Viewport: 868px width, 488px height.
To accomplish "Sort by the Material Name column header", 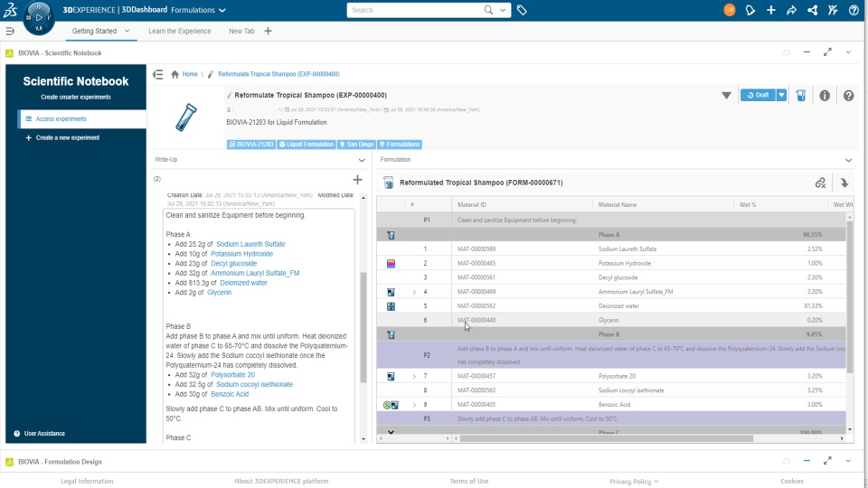I will (x=618, y=205).
